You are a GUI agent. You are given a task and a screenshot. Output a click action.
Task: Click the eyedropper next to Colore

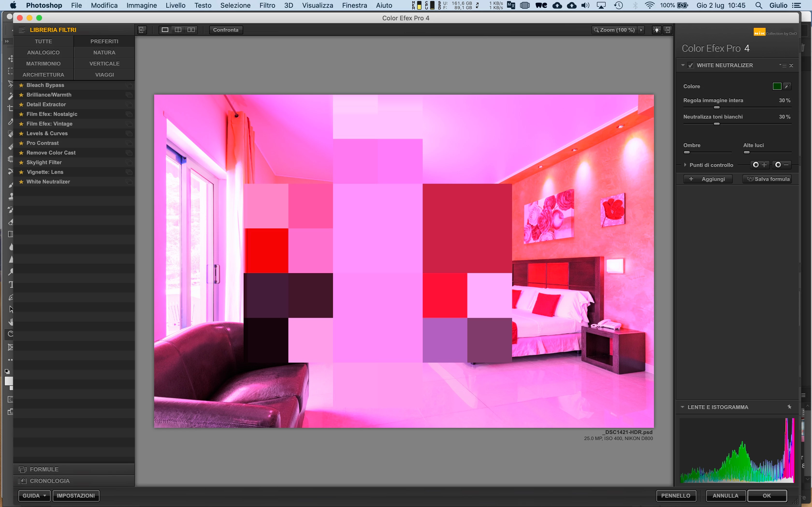787,86
